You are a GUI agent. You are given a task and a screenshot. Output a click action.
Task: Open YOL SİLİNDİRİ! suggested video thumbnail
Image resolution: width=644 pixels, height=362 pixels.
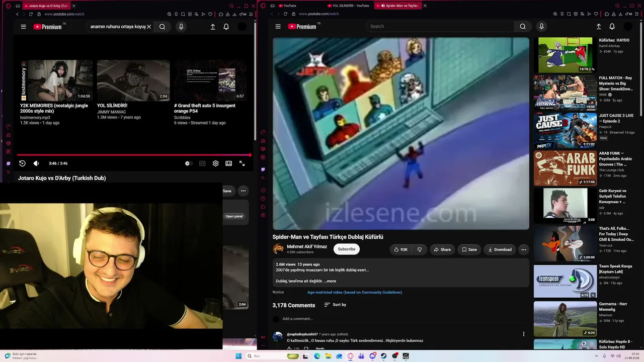click(x=133, y=80)
